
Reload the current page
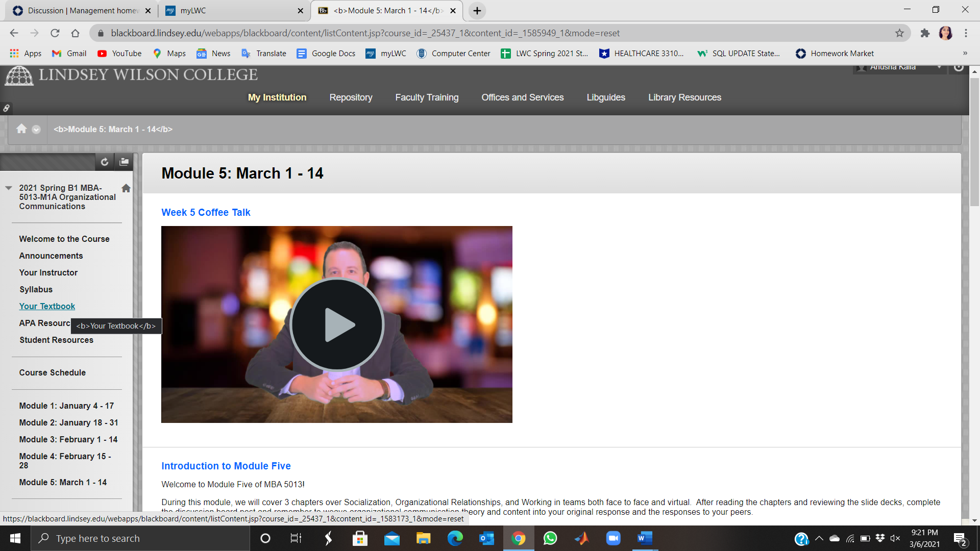coord(55,33)
